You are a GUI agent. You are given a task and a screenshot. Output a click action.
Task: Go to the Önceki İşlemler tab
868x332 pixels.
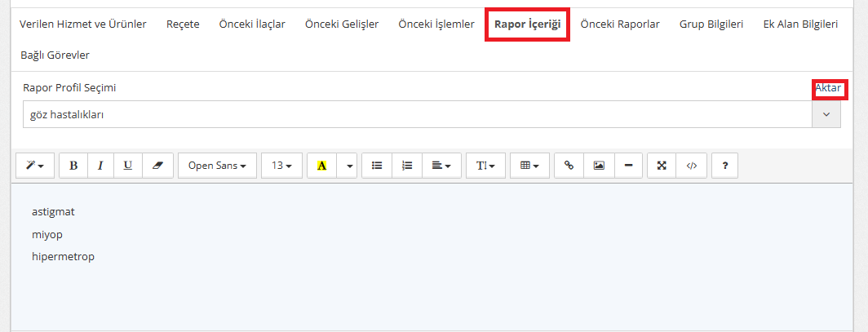coord(436,24)
